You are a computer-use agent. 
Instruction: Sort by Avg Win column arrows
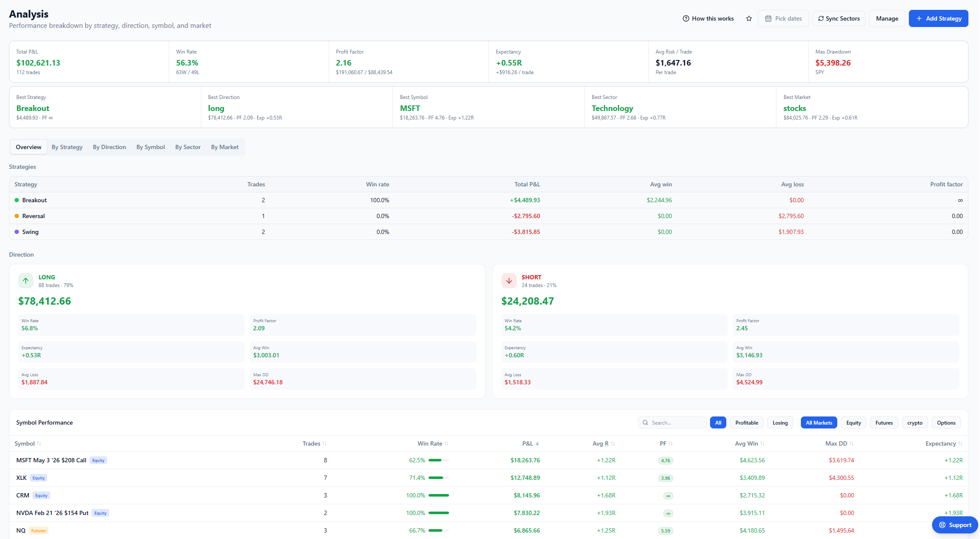coord(762,443)
